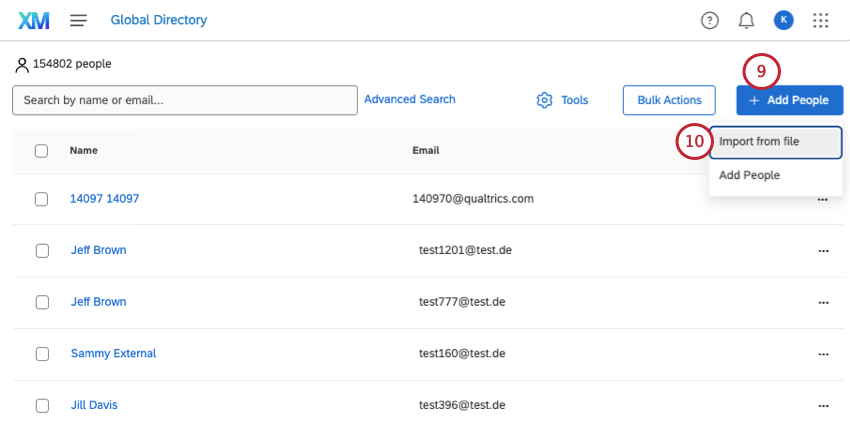Open the notifications bell
This screenshot has width=850, height=427.
click(x=746, y=20)
